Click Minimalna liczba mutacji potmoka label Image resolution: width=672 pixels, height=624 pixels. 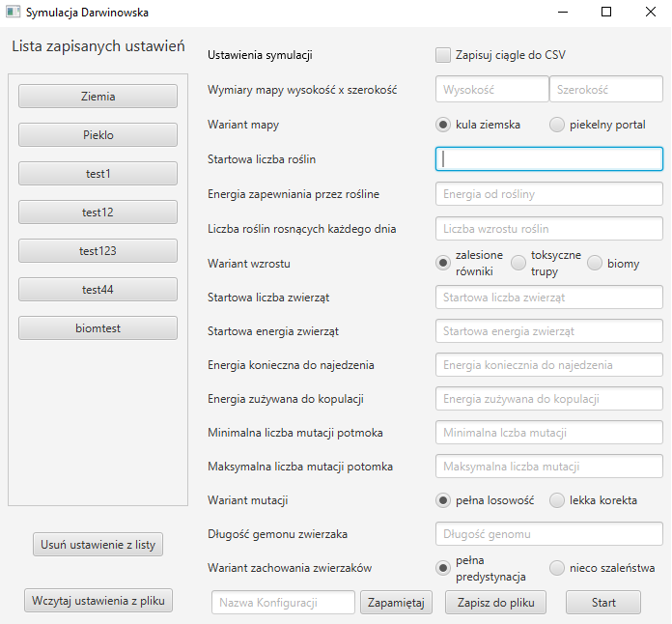(x=295, y=433)
